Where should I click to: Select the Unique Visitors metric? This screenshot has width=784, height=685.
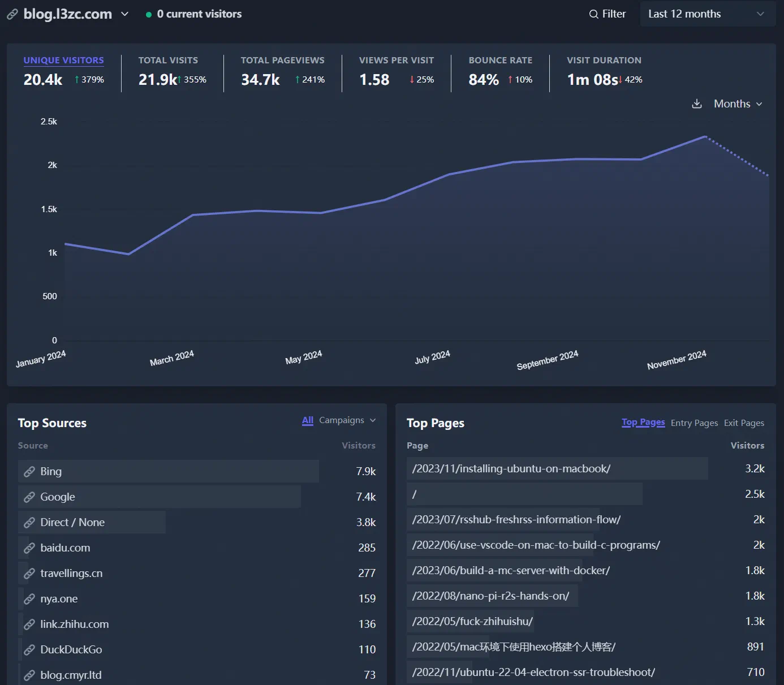coord(63,61)
